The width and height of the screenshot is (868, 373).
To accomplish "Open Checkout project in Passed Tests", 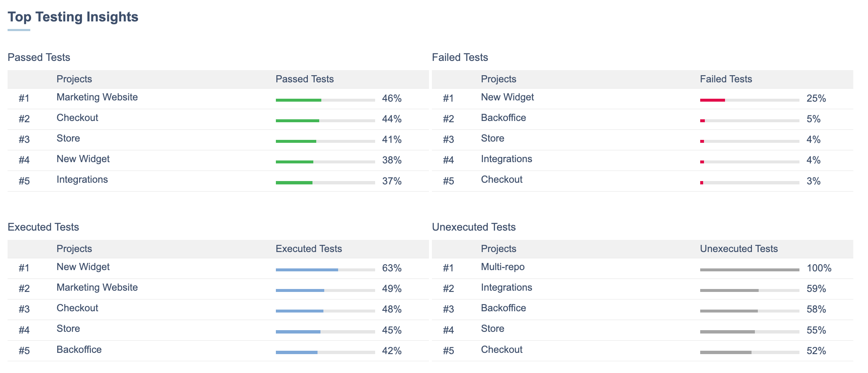I will (77, 118).
